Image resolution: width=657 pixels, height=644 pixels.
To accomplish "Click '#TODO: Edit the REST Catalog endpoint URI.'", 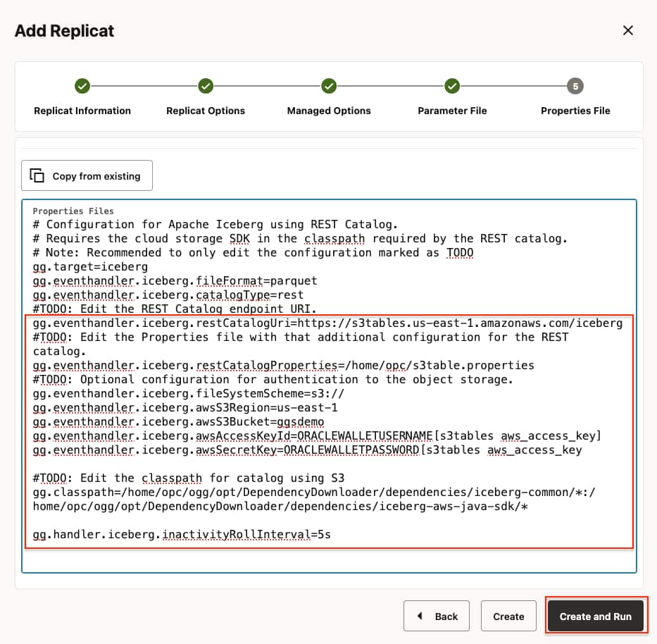I will point(175,309).
